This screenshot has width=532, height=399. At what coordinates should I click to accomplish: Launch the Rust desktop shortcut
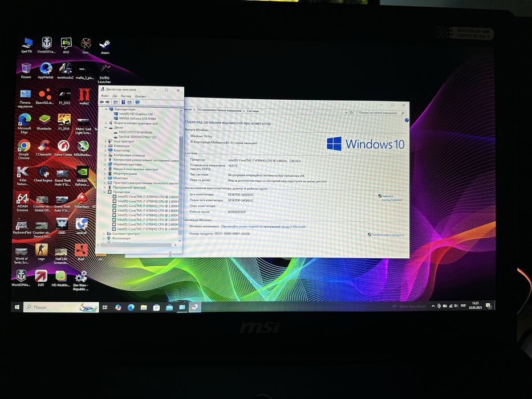81,252
